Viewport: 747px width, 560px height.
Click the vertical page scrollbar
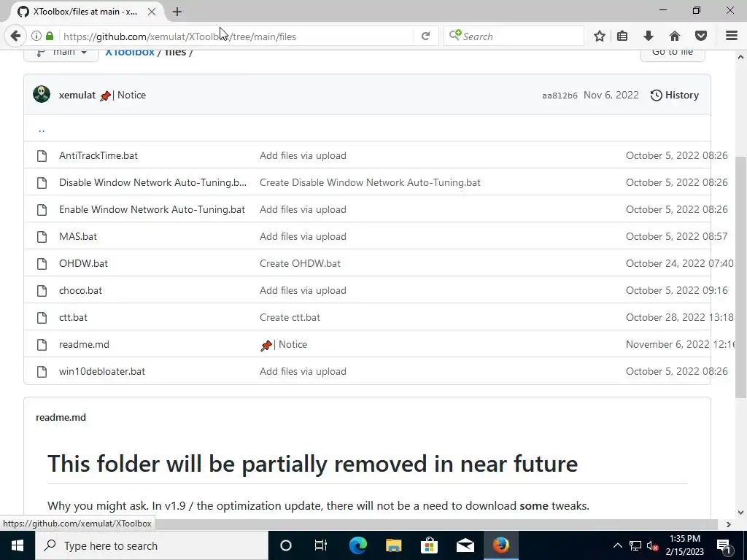coord(741,277)
